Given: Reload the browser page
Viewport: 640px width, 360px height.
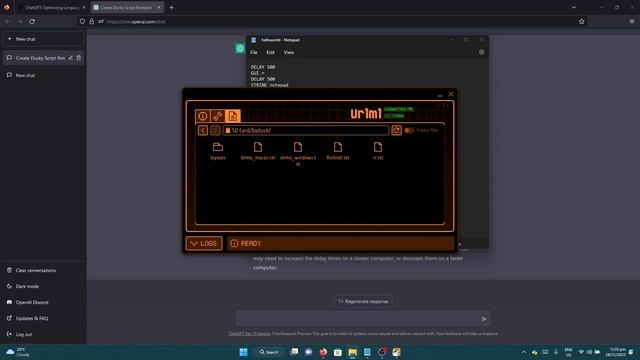Looking at the screenshot, I should [x=32, y=21].
